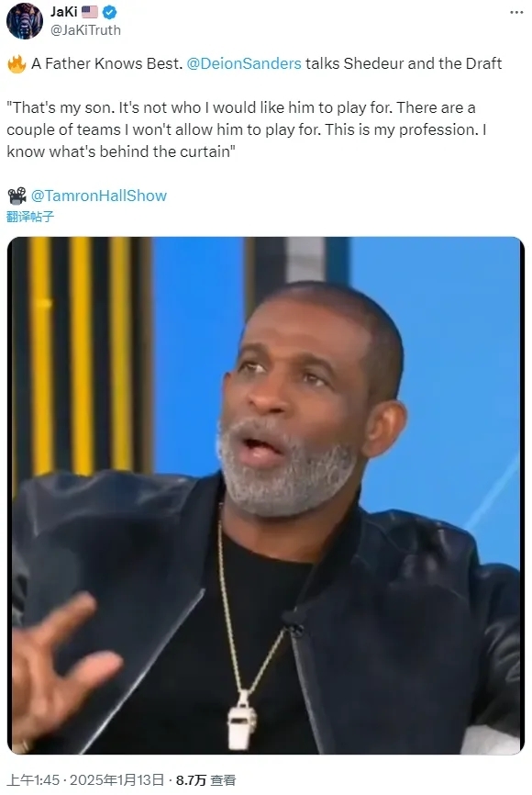Click "A Father Knows Best" headline text

coord(106,63)
